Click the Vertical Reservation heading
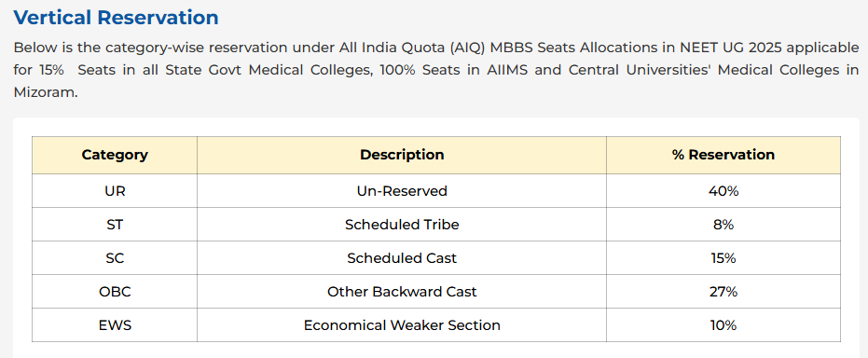This screenshot has height=358, width=868. pyautogui.click(x=117, y=18)
